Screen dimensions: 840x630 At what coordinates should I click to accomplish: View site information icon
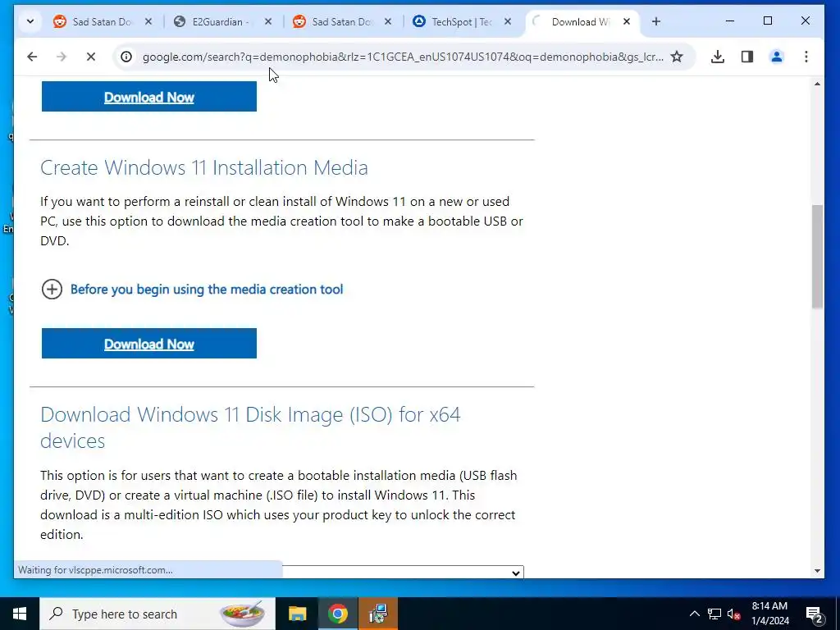tap(126, 57)
